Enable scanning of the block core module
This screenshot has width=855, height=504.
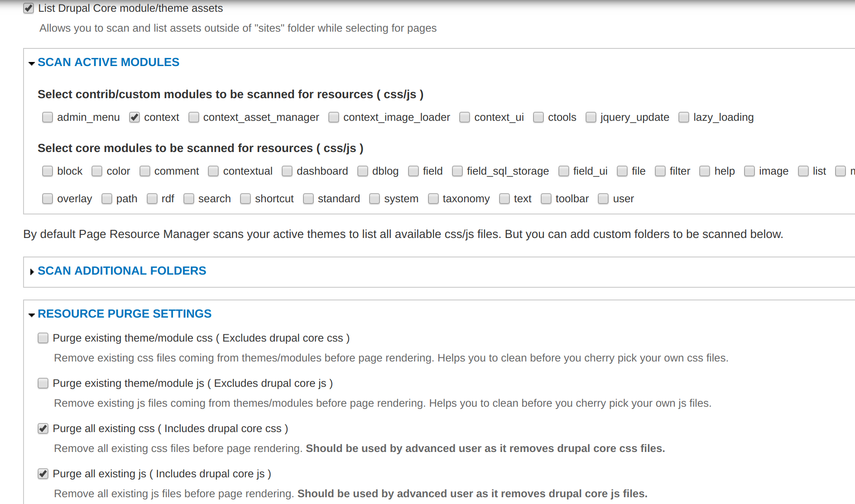(48, 171)
